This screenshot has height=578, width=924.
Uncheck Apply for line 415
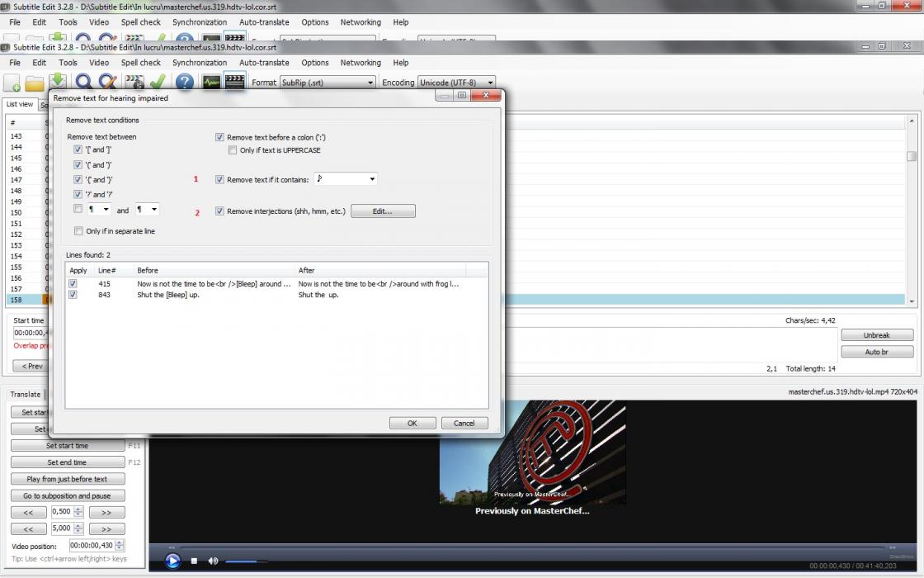(73, 283)
